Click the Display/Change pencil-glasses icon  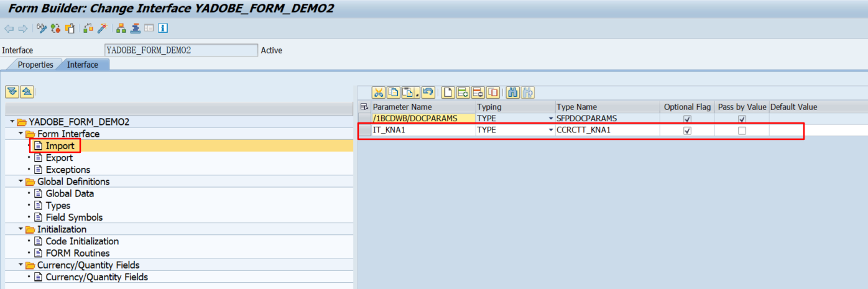[42, 29]
